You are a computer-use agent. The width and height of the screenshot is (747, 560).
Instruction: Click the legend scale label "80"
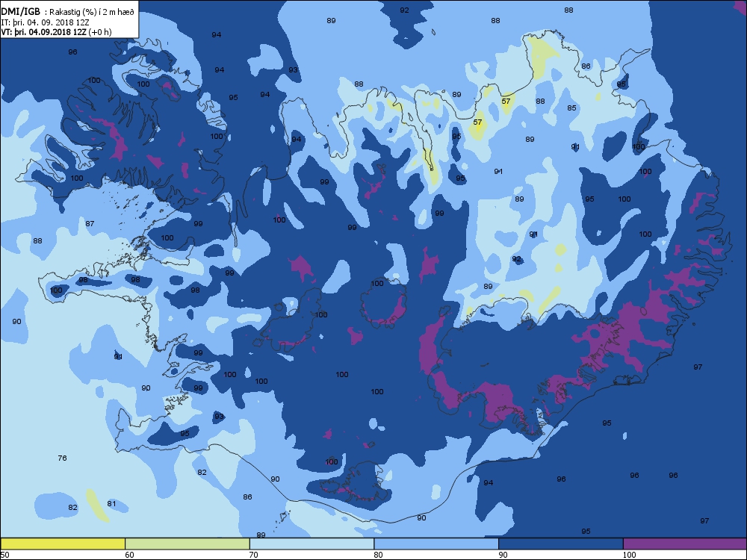click(x=379, y=555)
